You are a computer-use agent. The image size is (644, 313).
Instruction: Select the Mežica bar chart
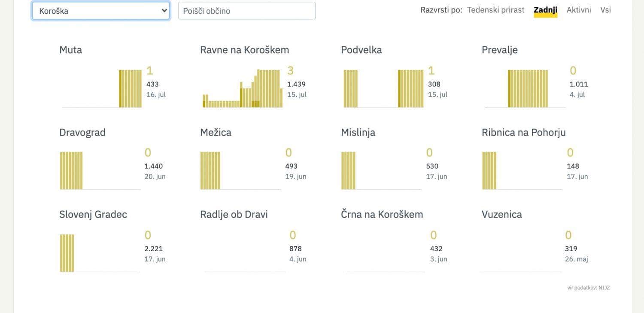coord(241,170)
